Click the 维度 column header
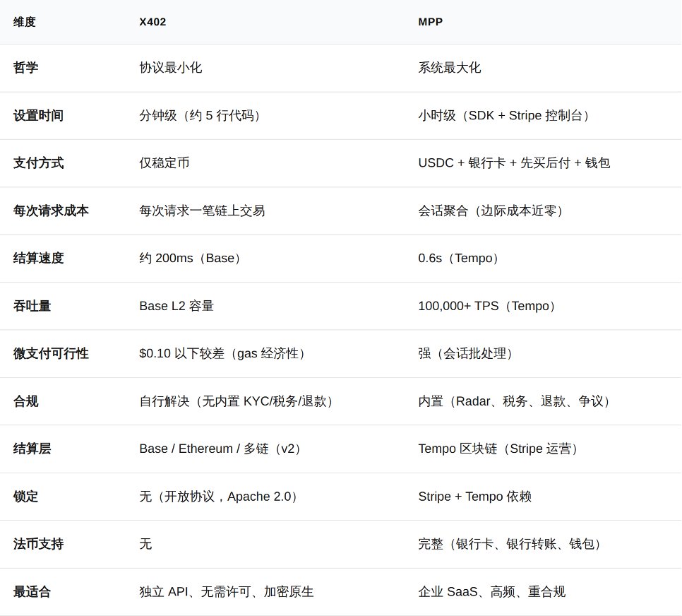 click(25, 22)
